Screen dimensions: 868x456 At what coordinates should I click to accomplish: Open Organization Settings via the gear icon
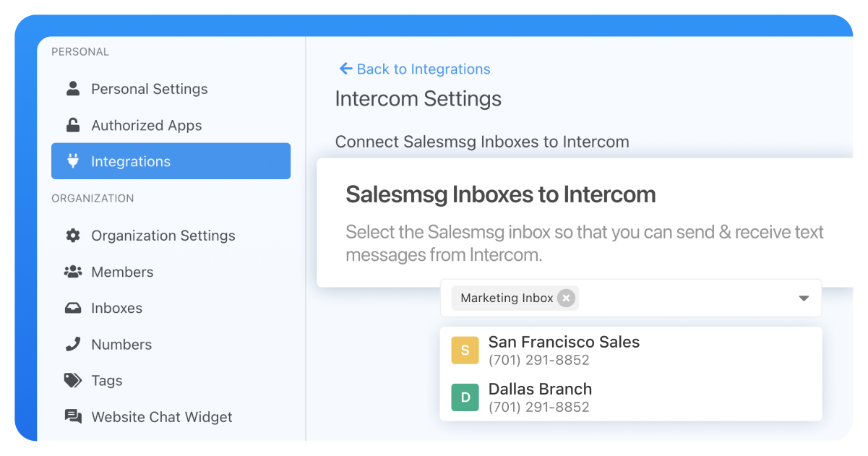tap(73, 235)
